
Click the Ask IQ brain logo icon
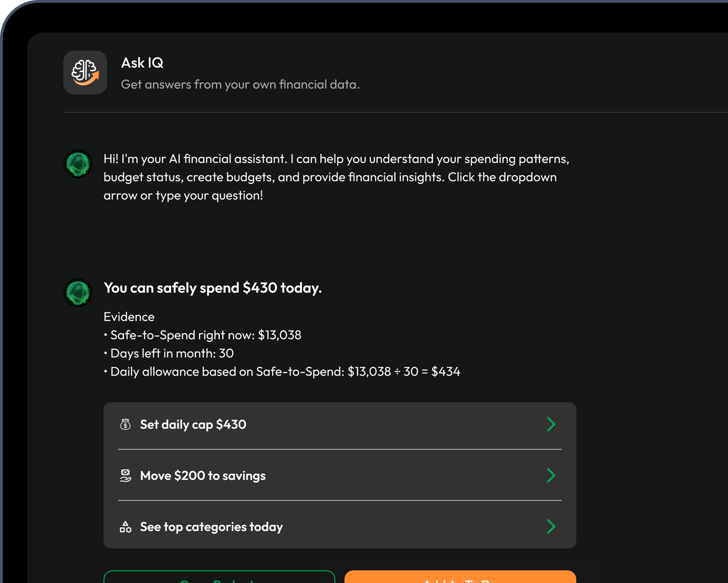pos(85,73)
